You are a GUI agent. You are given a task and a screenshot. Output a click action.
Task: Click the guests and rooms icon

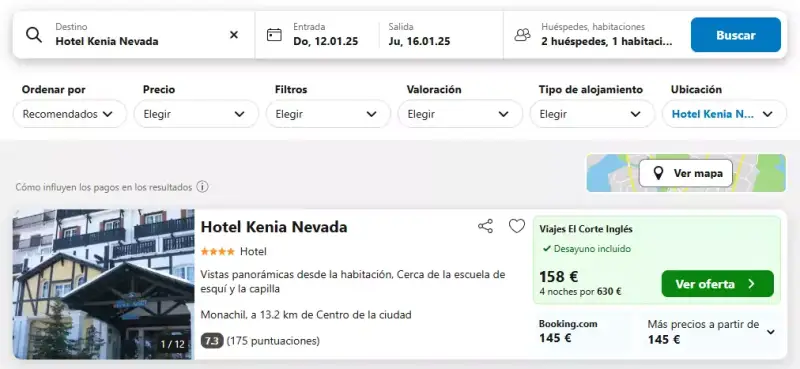click(x=522, y=35)
